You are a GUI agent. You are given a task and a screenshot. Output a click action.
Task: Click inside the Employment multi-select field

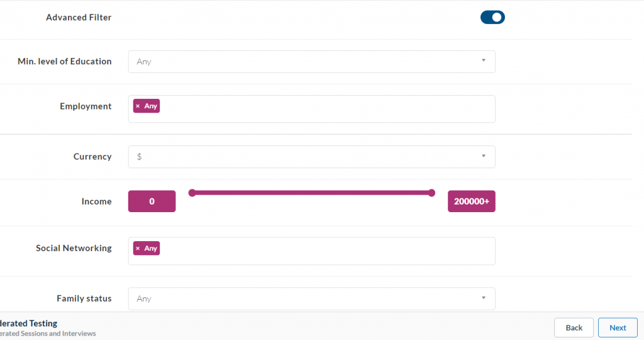327,109
